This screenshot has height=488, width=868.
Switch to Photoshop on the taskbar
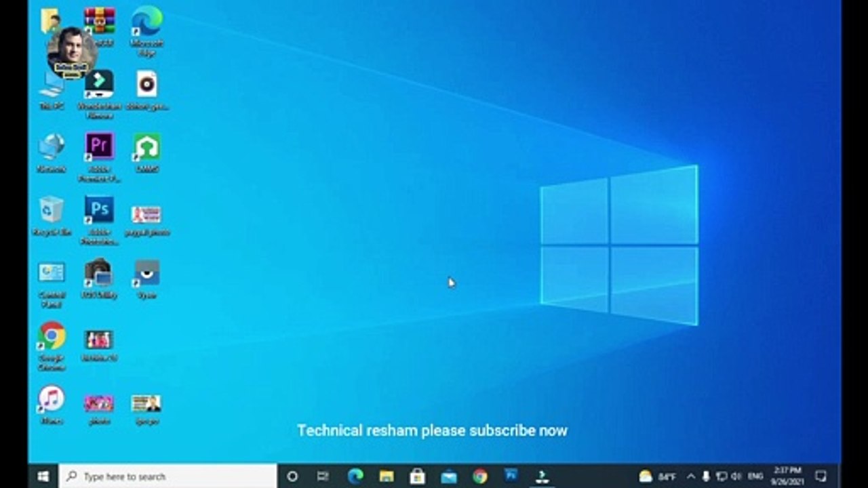pos(511,476)
